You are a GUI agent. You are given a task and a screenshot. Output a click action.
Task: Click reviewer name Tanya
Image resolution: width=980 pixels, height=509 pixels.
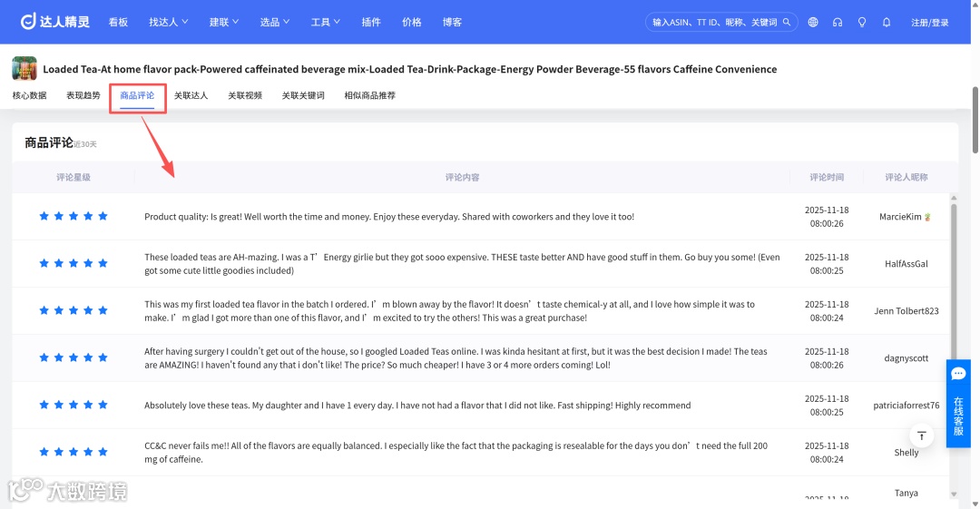pyautogui.click(x=906, y=493)
